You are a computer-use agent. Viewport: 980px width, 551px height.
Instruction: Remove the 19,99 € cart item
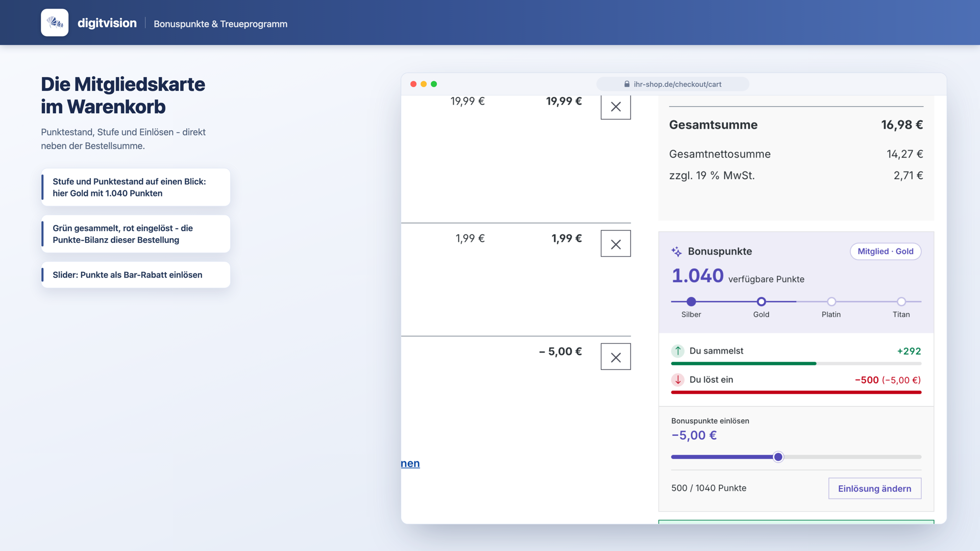[x=616, y=107]
